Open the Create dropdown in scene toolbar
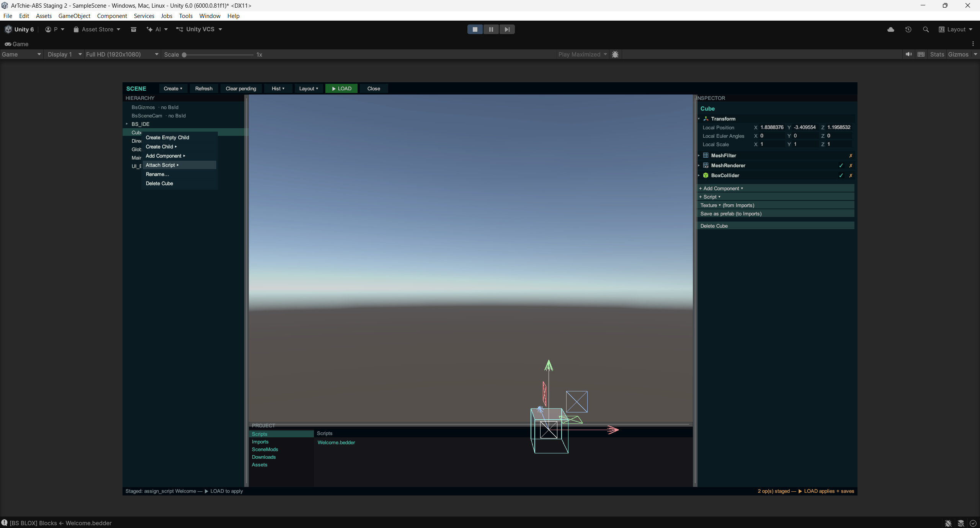980x528 pixels. point(173,88)
